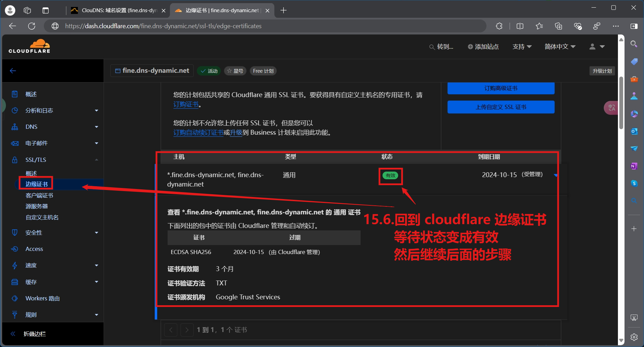This screenshot has height=347, width=644.
Task: Open browser settings three-dot menu
Action: pyautogui.click(x=616, y=26)
